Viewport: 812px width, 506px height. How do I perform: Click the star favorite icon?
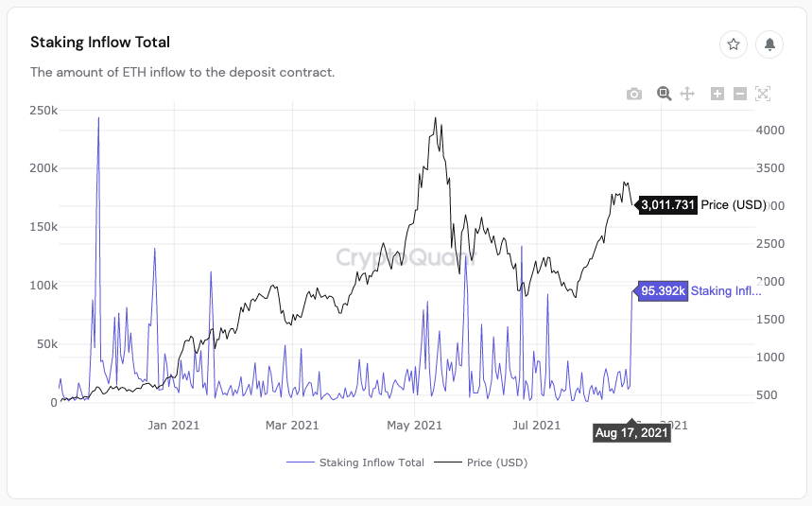[734, 44]
